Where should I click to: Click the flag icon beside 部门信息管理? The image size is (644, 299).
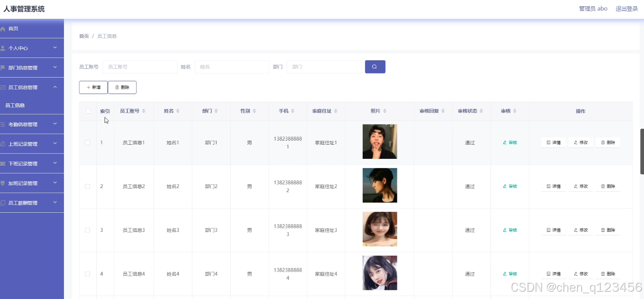coord(3,68)
